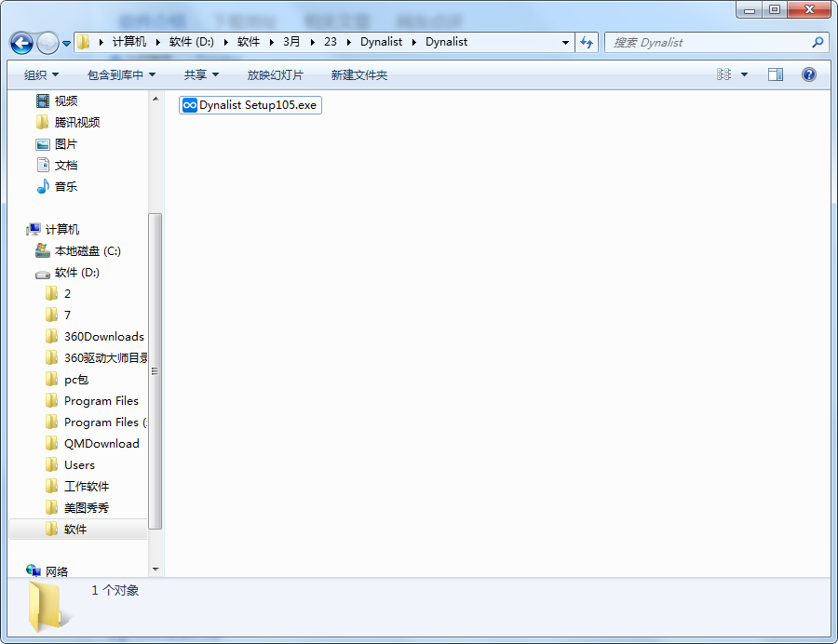Open the 腾讯视频 folder in sidebar

76,123
